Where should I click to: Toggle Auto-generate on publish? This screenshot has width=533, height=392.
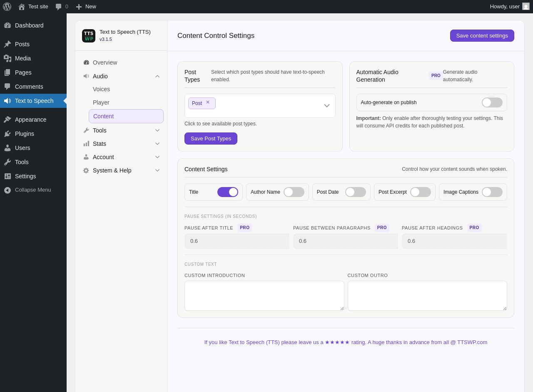click(492, 102)
